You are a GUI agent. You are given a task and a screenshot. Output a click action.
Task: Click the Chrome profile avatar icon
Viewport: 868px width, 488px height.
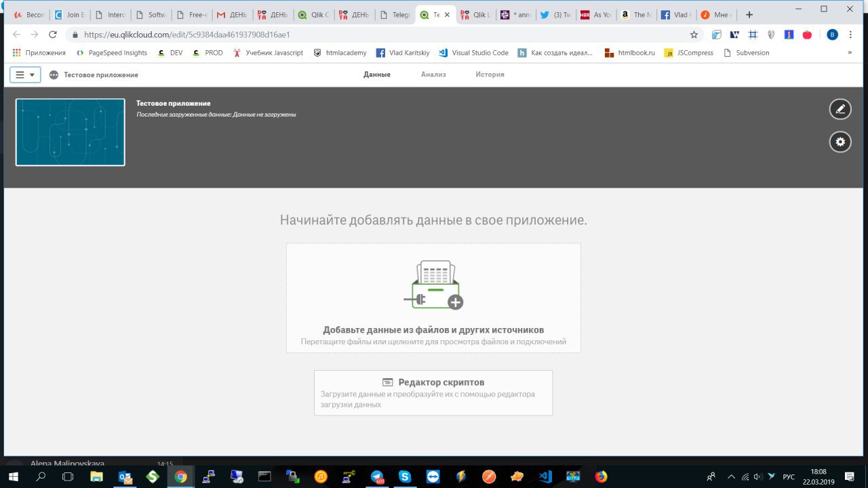[832, 35]
